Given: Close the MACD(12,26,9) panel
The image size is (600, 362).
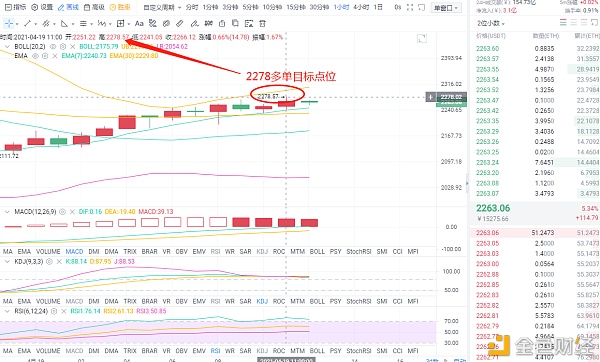Looking at the screenshot, I should tap(72, 212).
